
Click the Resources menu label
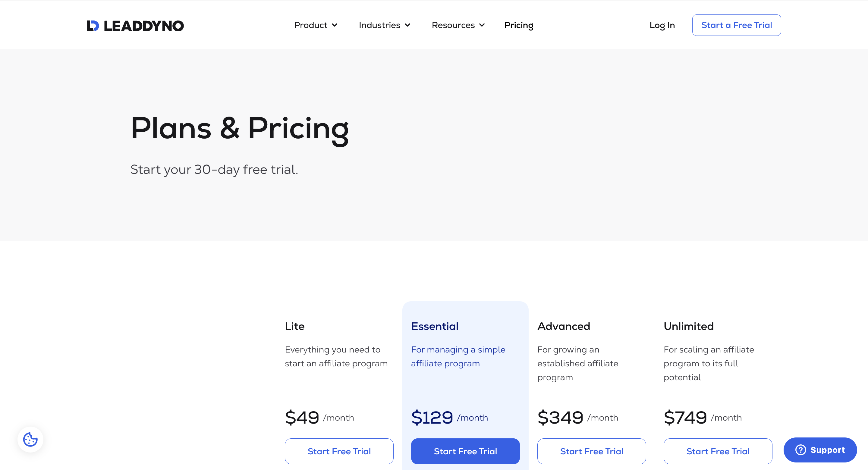[453, 25]
